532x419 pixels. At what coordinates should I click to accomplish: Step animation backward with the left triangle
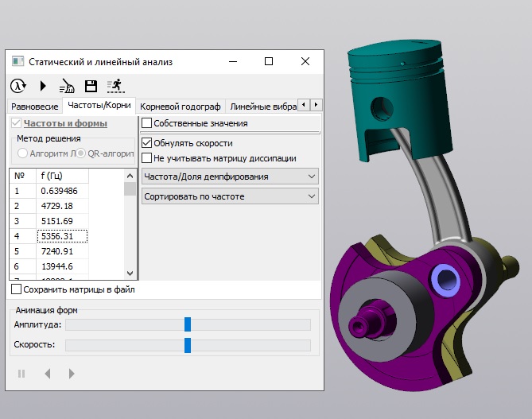click(x=47, y=373)
